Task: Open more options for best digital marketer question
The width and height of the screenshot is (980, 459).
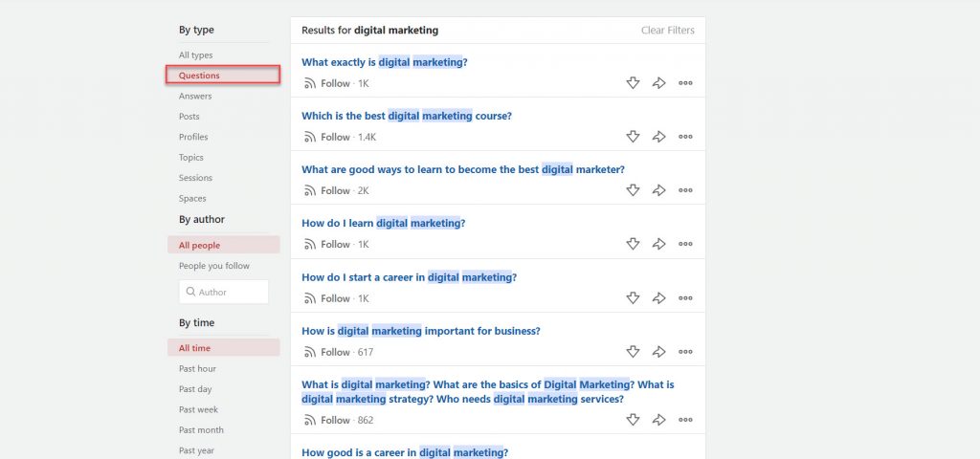Action: click(685, 190)
